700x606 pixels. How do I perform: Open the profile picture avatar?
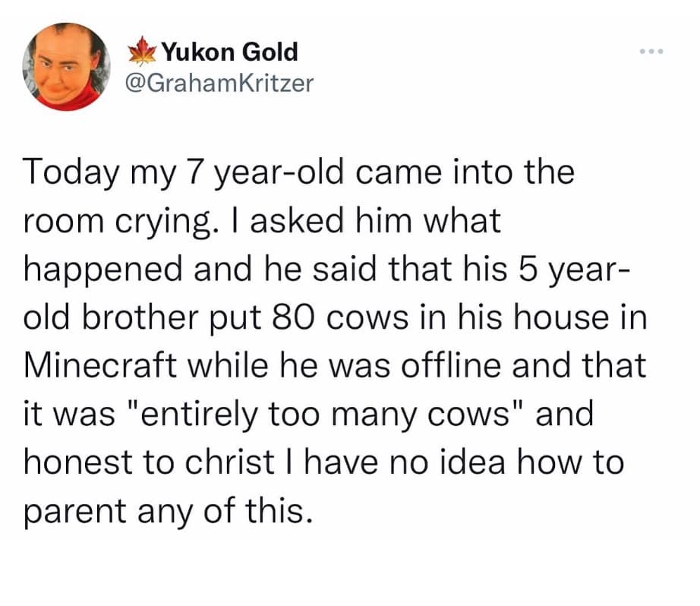coord(68,67)
